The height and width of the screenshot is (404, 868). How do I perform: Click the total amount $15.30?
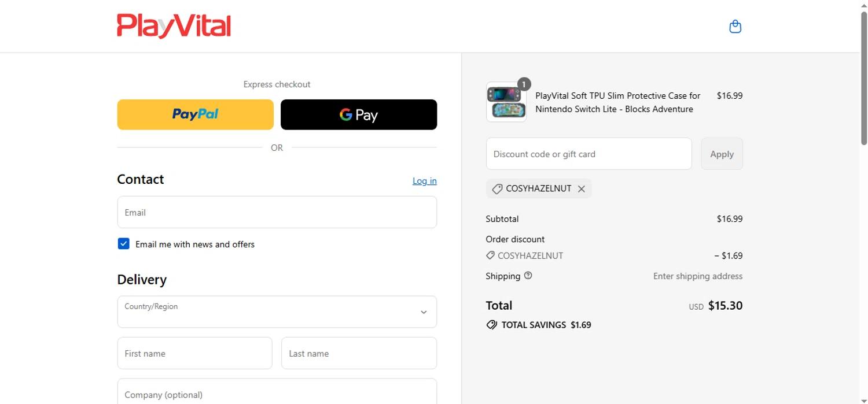coord(725,306)
